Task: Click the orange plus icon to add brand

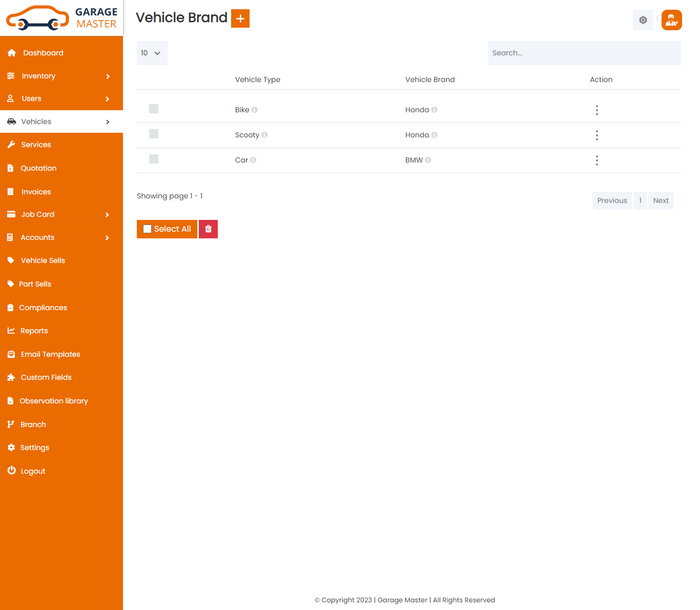Action: 240,18
